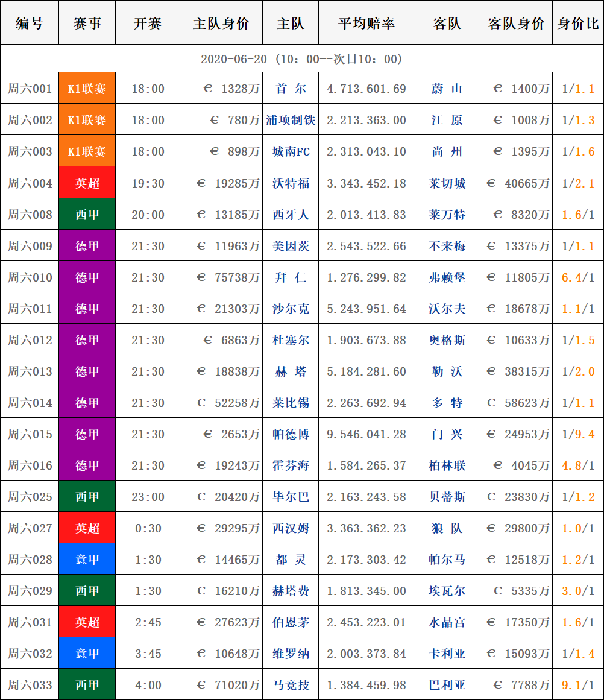Click away team 莱切城

point(447,183)
